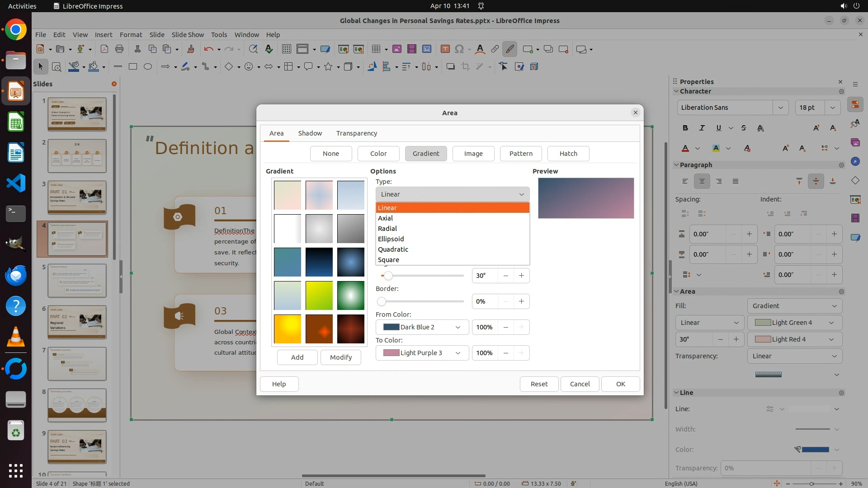Viewport: 868px width, 488px height.
Task: Collapse the Paragraph section in Properties
Action: tap(677, 165)
